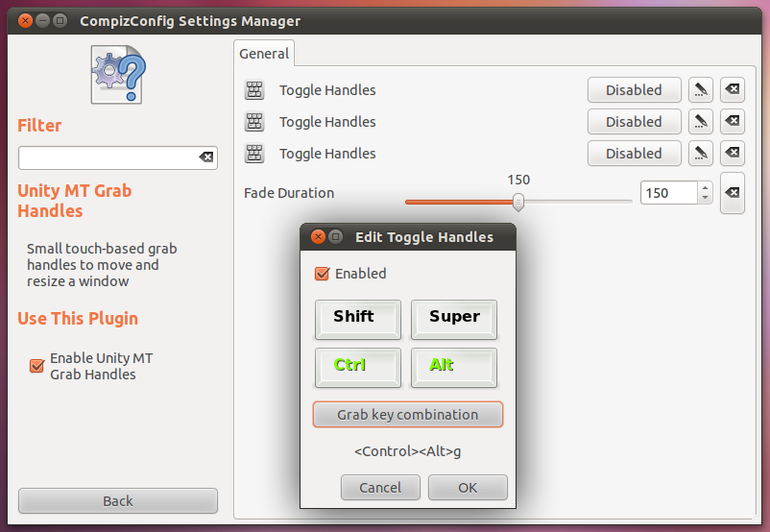
Task: Switch to the General tab
Action: point(264,54)
